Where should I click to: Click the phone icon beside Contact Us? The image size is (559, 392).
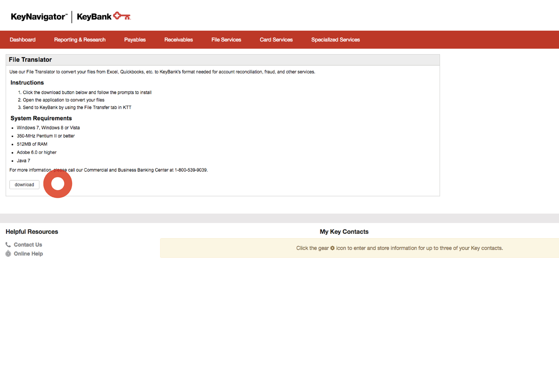8,245
